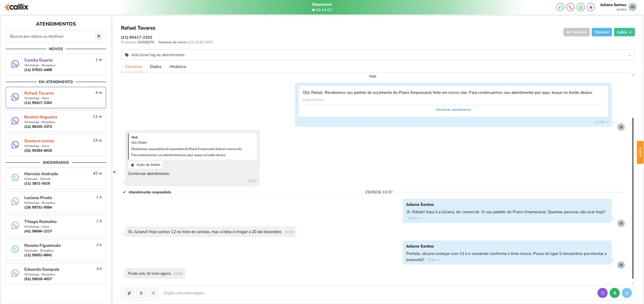Send the message with the paper plane button
644x304 pixels.
(x=627, y=293)
